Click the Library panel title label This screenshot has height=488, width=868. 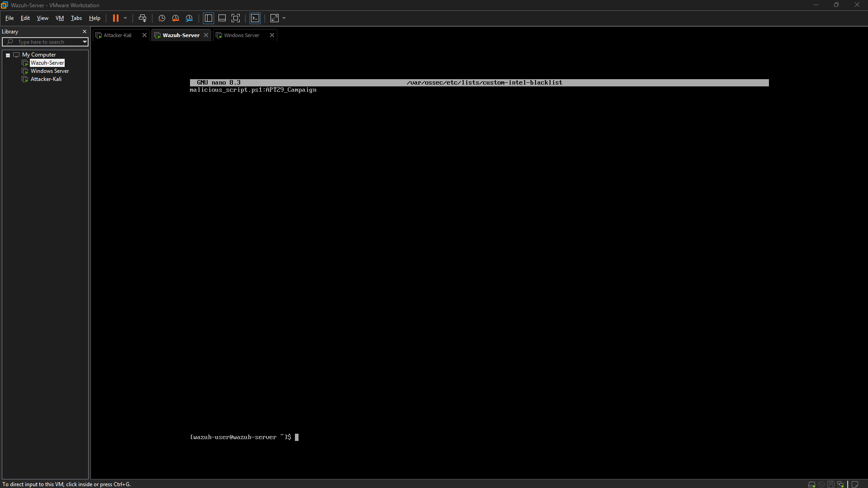pyautogui.click(x=10, y=32)
